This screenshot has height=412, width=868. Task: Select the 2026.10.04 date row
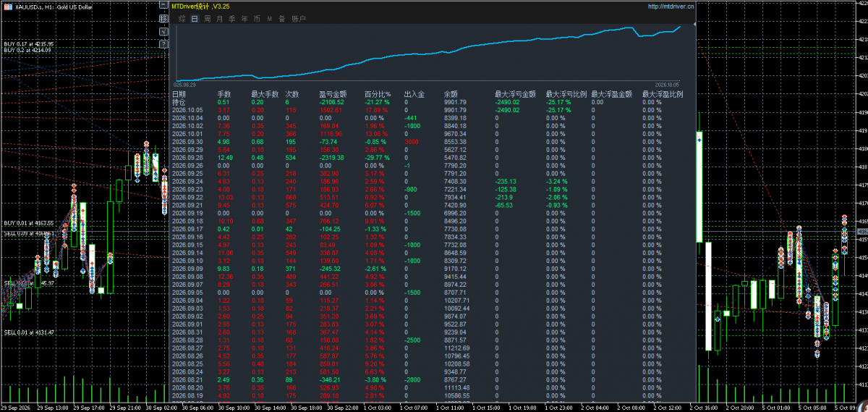(x=186, y=117)
